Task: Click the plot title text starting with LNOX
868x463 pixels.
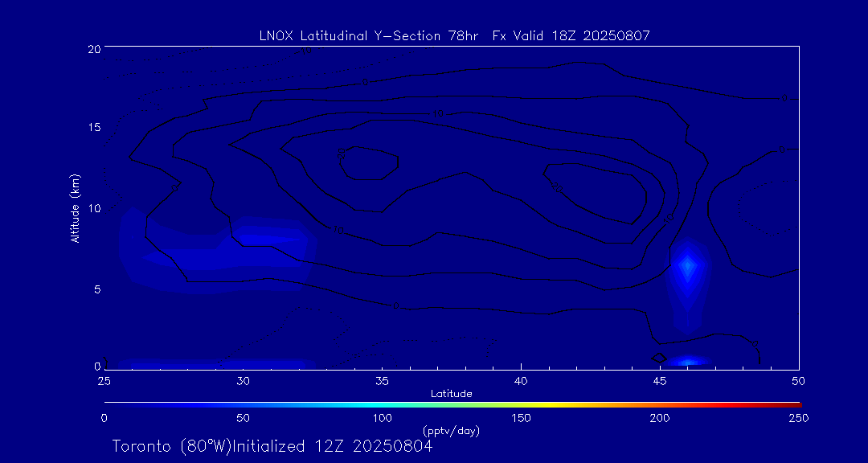Action: coord(454,35)
